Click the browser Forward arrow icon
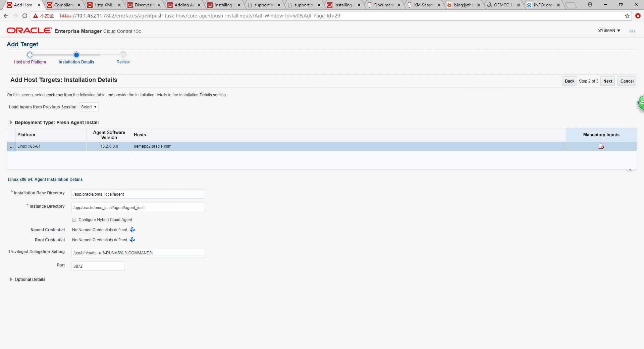 pos(15,16)
